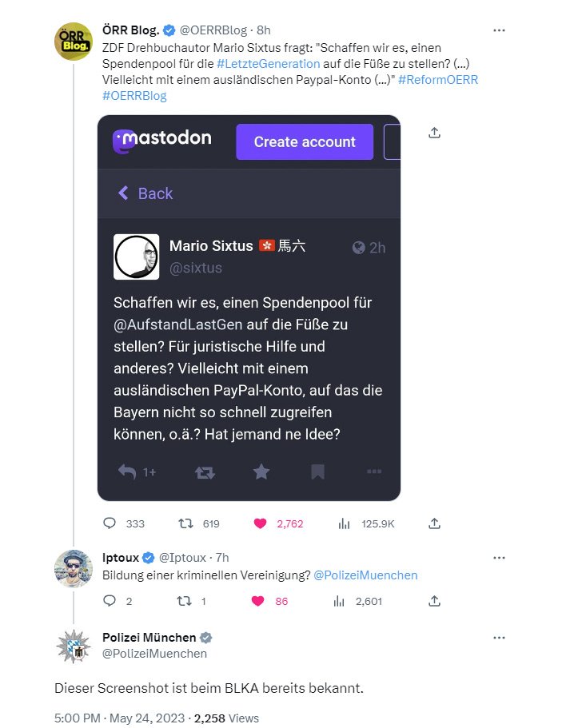This screenshot has width=582, height=728.
Task: Retweet the Iptoux reply
Action: (185, 600)
